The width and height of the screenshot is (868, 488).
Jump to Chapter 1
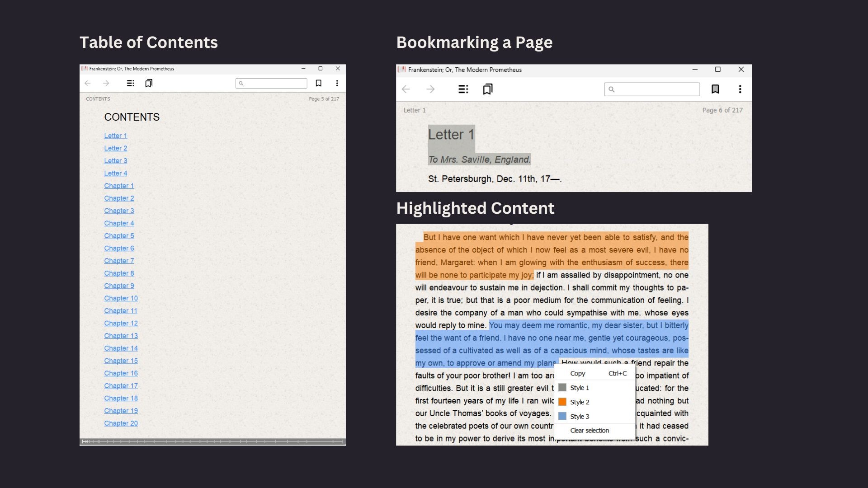click(x=119, y=186)
